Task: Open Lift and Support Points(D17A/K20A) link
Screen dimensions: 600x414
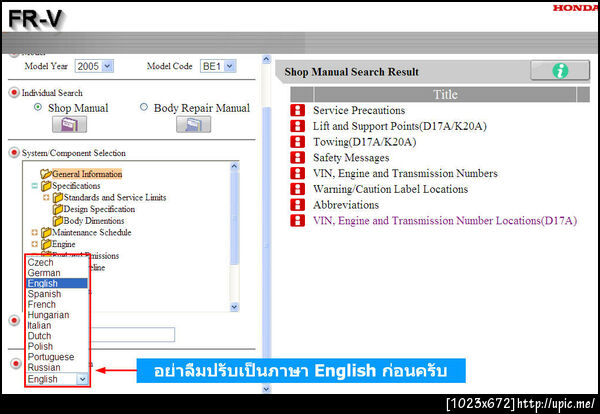Action: pos(400,126)
